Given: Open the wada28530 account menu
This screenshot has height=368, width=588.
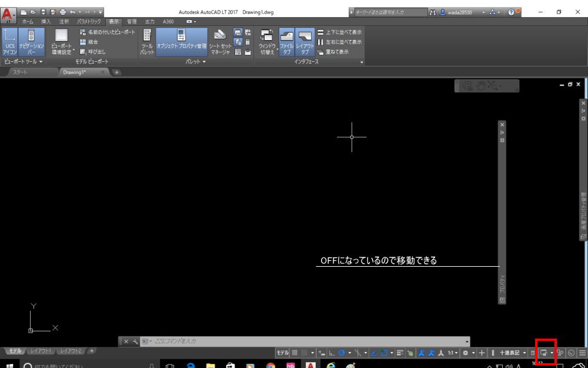Looking at the screenshot, I should (x=462, y=12).
